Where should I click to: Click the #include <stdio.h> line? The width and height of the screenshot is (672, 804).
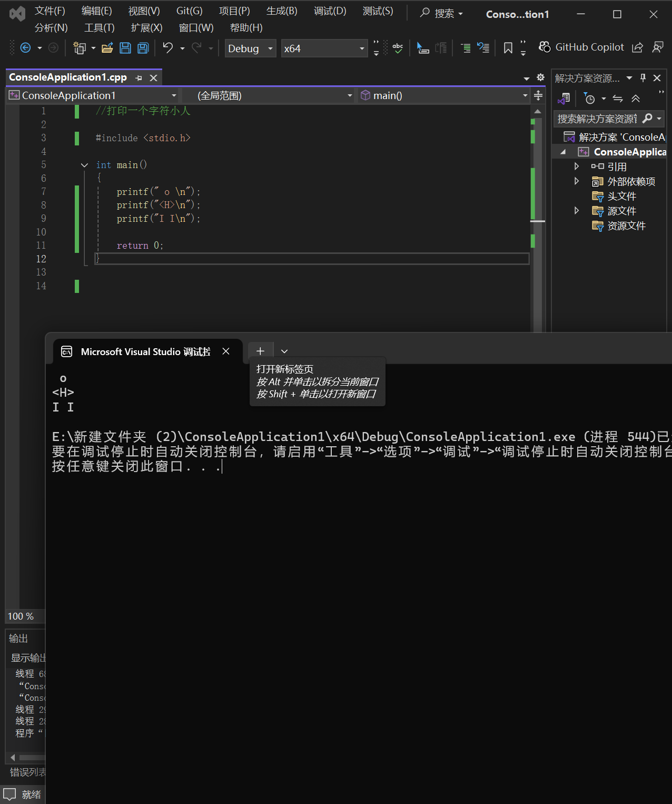click(143, 138)
